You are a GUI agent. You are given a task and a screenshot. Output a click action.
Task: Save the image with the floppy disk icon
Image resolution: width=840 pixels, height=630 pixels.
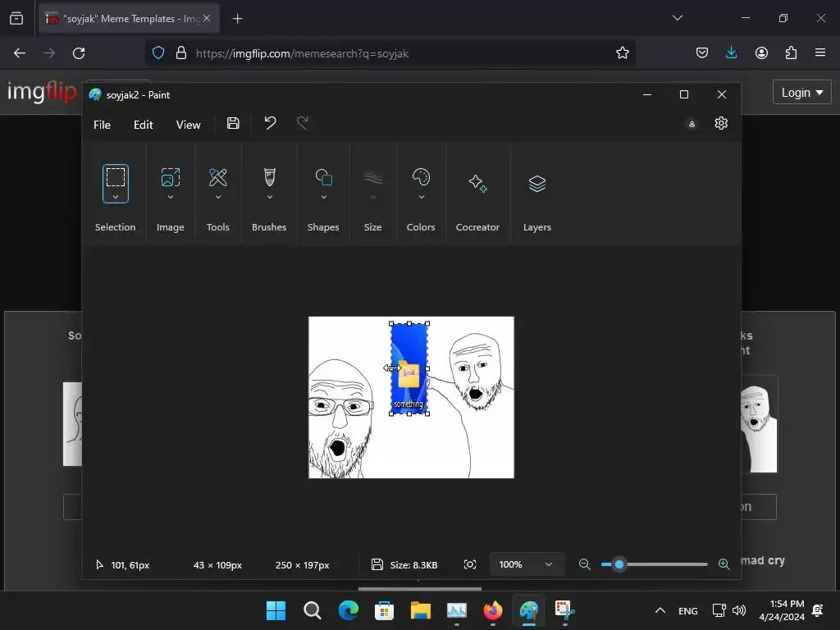233,123
